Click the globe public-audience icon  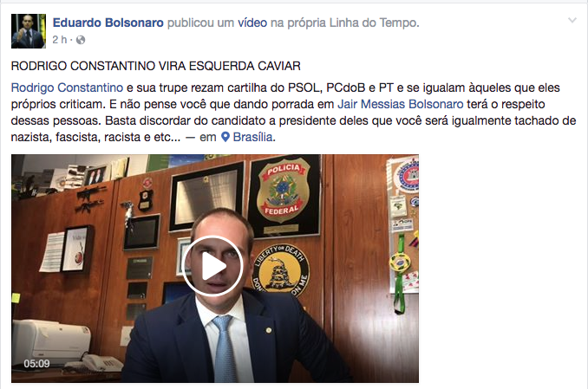(81, 40)
